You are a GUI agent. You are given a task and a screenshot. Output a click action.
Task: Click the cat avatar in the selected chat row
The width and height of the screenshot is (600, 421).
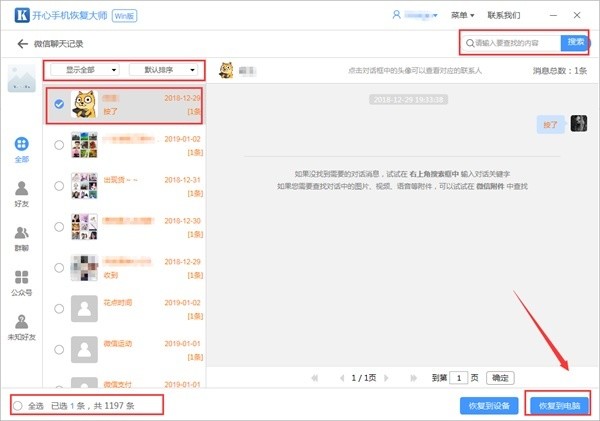click(84, 104)
